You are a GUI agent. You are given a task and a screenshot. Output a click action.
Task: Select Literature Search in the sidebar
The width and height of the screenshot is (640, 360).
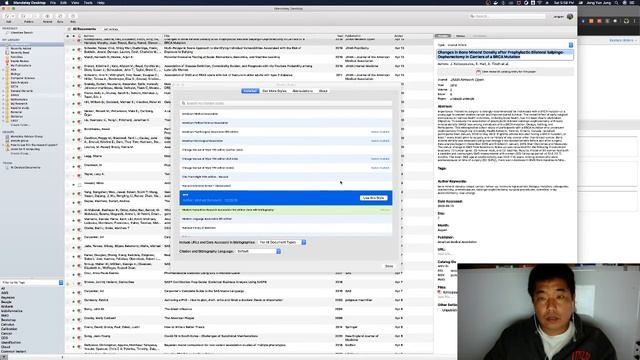[x=22, y=33]
